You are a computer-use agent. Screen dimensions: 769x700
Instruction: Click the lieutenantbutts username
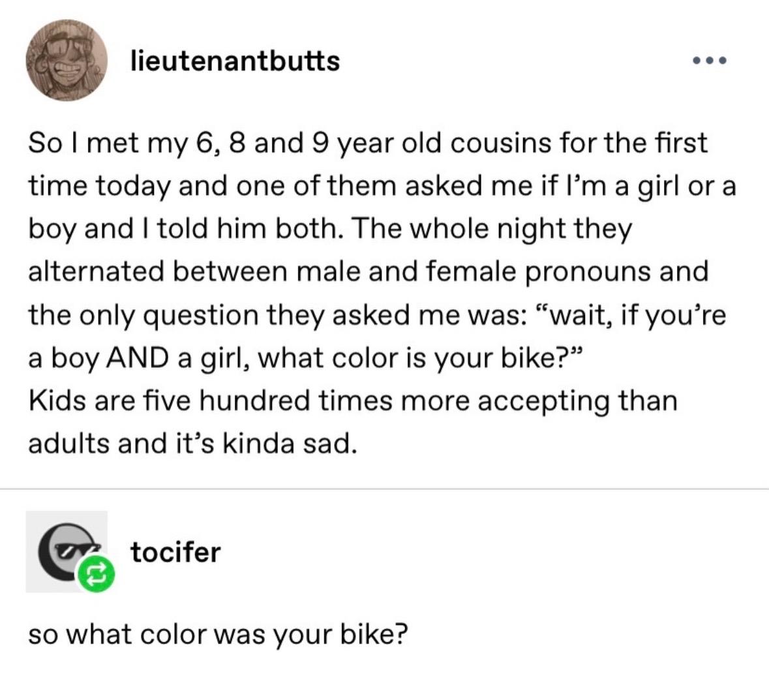235,61
